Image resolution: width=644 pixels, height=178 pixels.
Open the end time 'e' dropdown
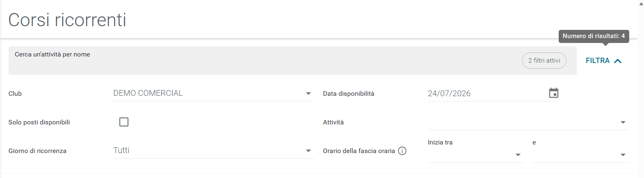point(581,155)
